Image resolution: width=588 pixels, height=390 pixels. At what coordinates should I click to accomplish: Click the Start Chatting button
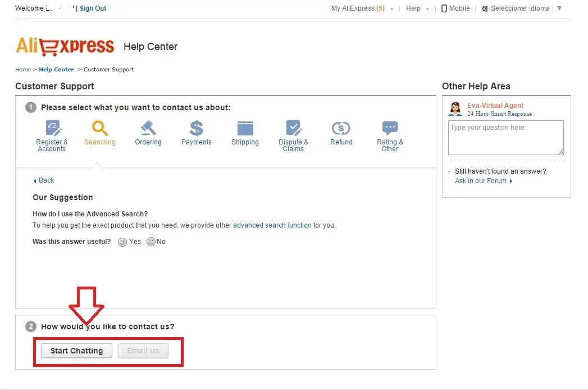click(x=76, y=351)
